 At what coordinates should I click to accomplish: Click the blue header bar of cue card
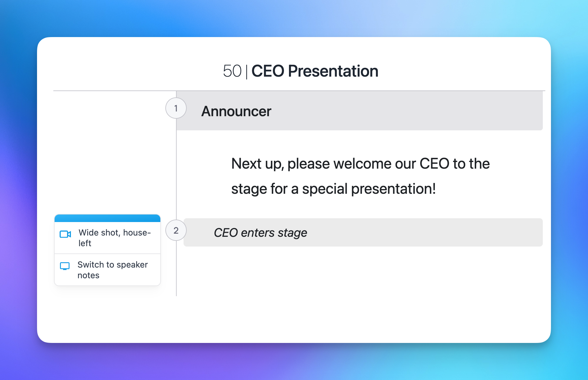point(107,218)
